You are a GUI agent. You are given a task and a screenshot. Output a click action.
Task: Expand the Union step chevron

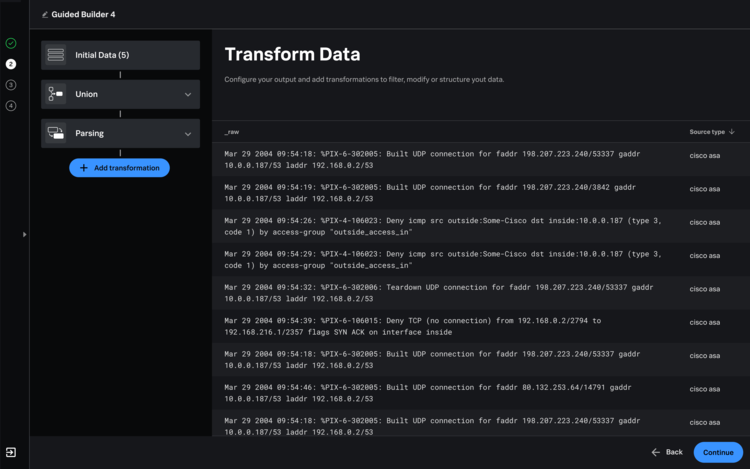[188, 95]
